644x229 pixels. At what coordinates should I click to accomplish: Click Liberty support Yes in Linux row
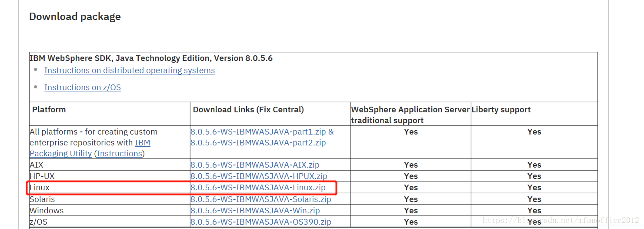[534, 188]
